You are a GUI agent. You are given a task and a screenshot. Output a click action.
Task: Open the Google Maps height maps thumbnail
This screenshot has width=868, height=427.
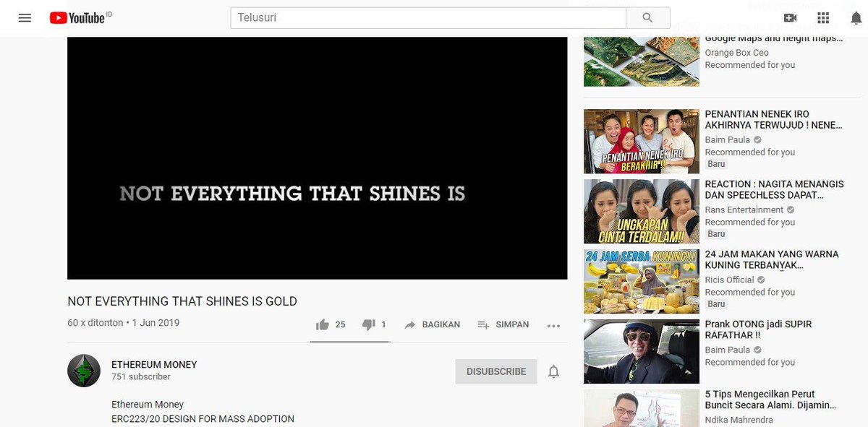[x=642, y=61]
